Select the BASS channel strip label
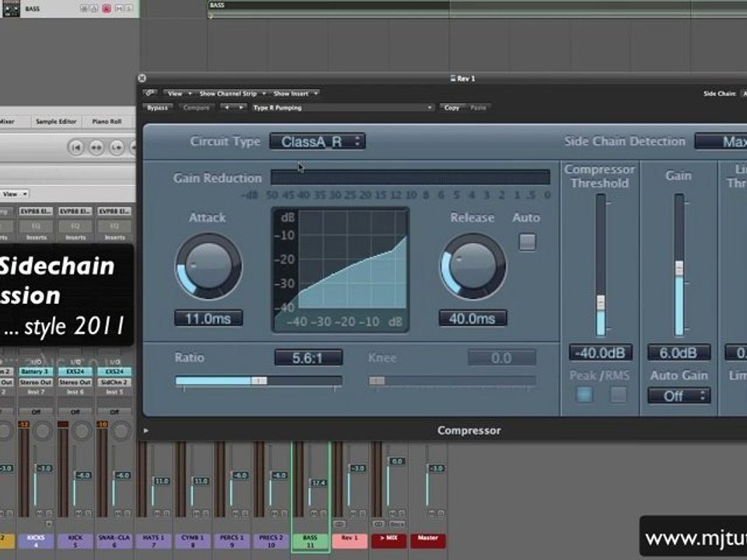 point(310,541)
